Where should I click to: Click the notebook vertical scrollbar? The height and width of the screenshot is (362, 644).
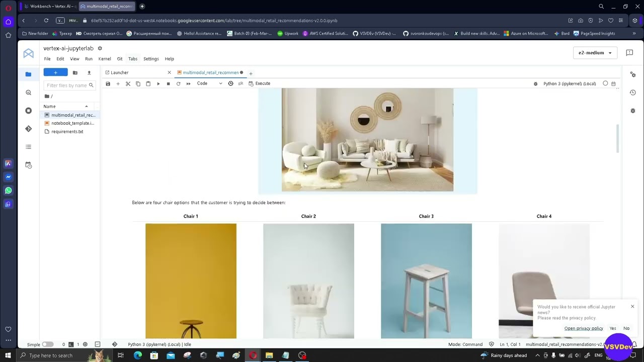(617, 139)
